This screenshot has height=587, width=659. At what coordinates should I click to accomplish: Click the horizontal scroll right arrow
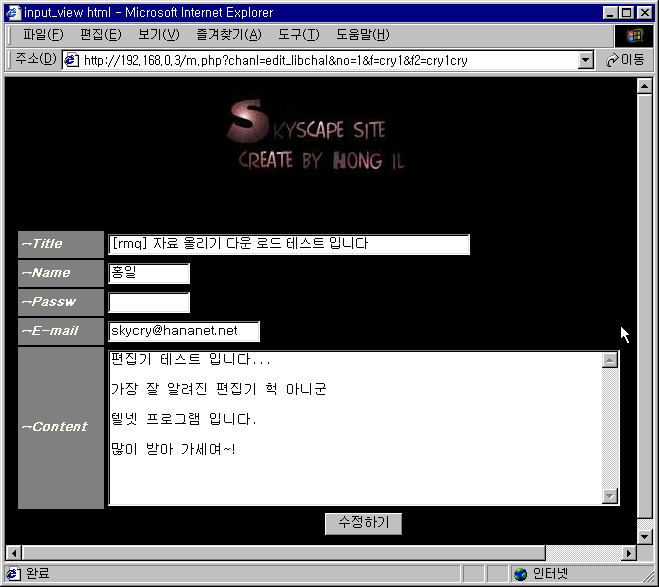629,553
